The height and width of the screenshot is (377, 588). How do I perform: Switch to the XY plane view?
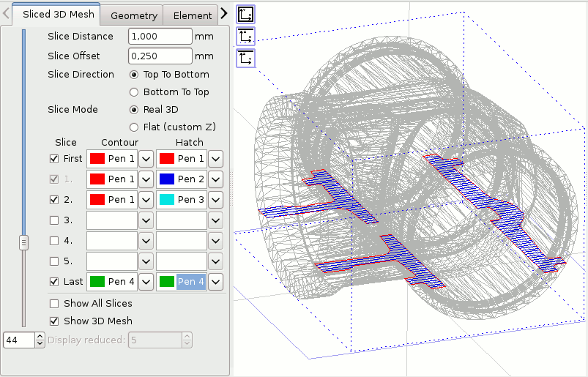click(x=245, y=14)
